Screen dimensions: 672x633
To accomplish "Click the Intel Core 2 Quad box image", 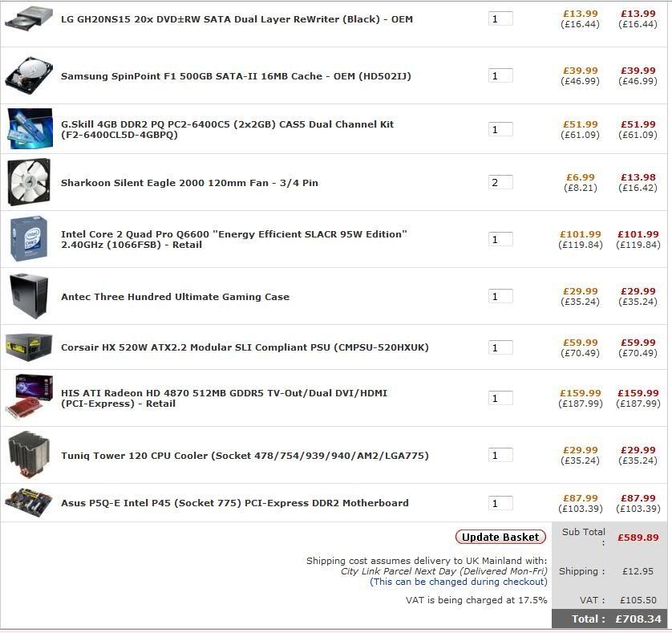I will (x=29, y=239).
